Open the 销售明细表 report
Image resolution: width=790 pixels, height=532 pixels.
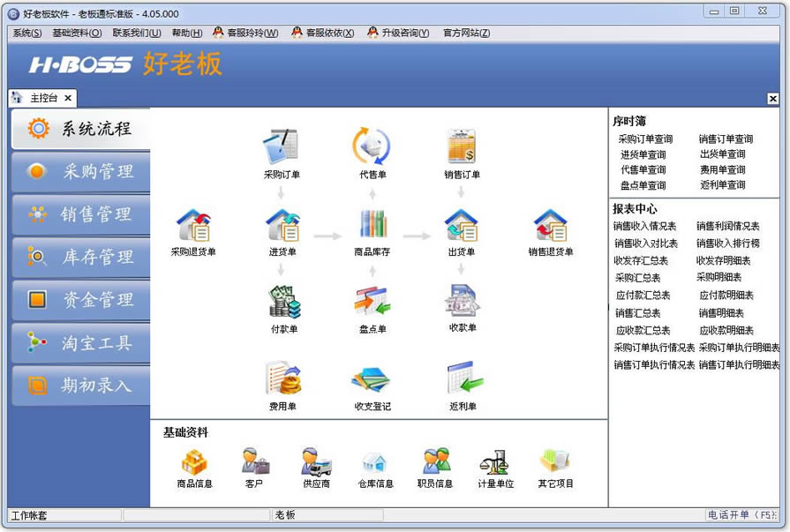[721, 313]
